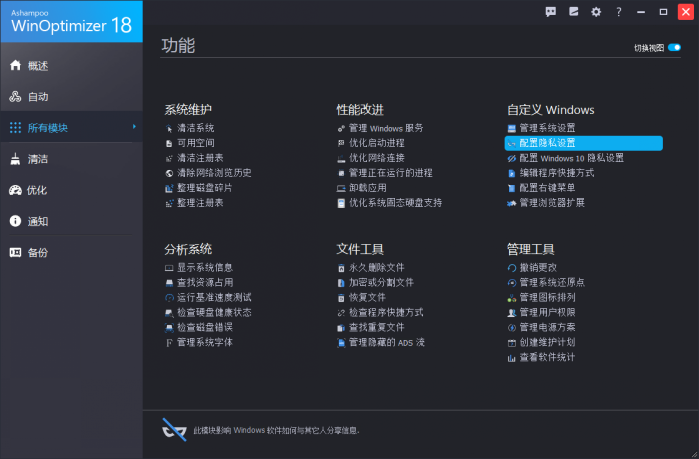Click the gauge icon beside 优化
Screen dimensions: 699x459
(15, 190)
